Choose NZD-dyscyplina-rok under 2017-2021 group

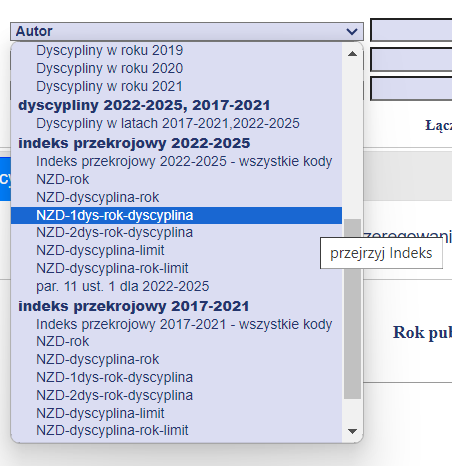[176, 359]
